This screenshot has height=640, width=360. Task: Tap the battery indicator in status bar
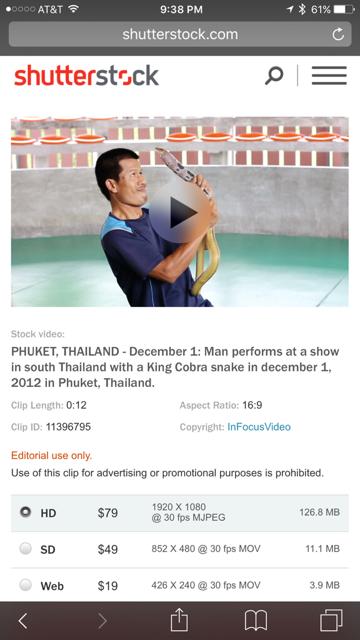pyautogui.click(x=344, y=9)
